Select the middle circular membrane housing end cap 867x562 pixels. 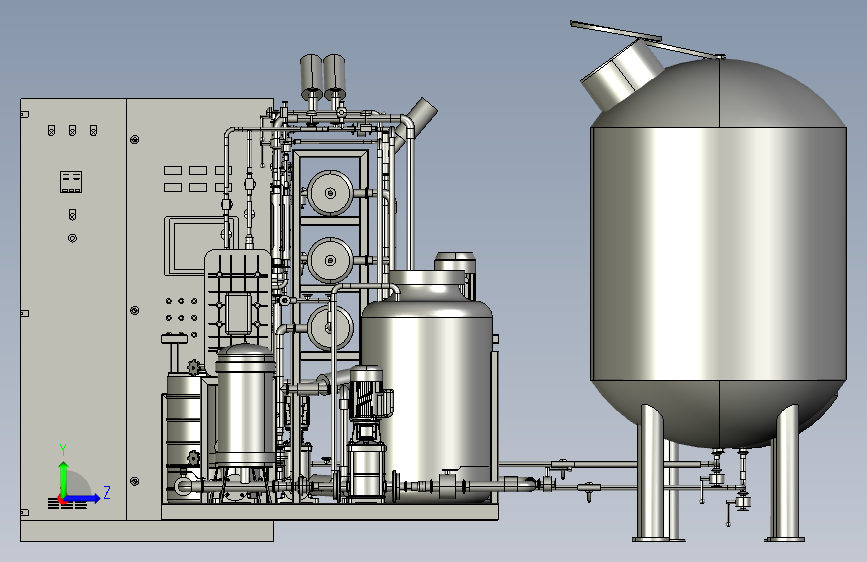click(330, 260)
